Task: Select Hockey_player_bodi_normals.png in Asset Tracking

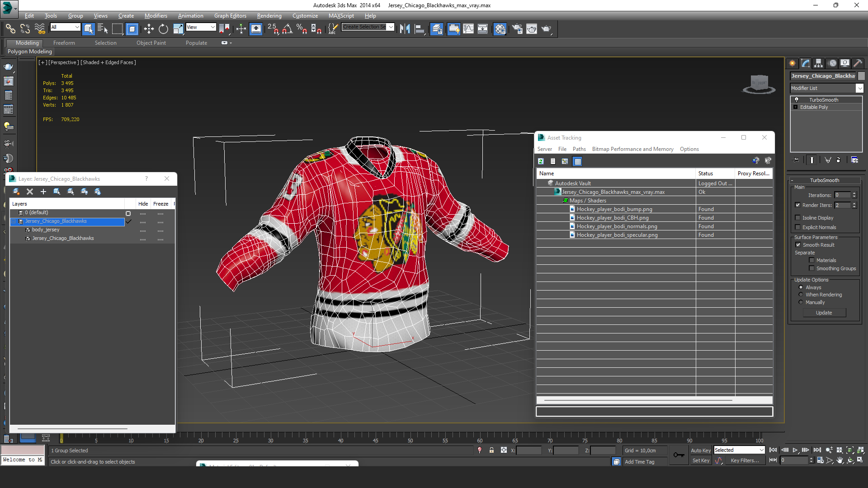Action: [x=616, y=226]
